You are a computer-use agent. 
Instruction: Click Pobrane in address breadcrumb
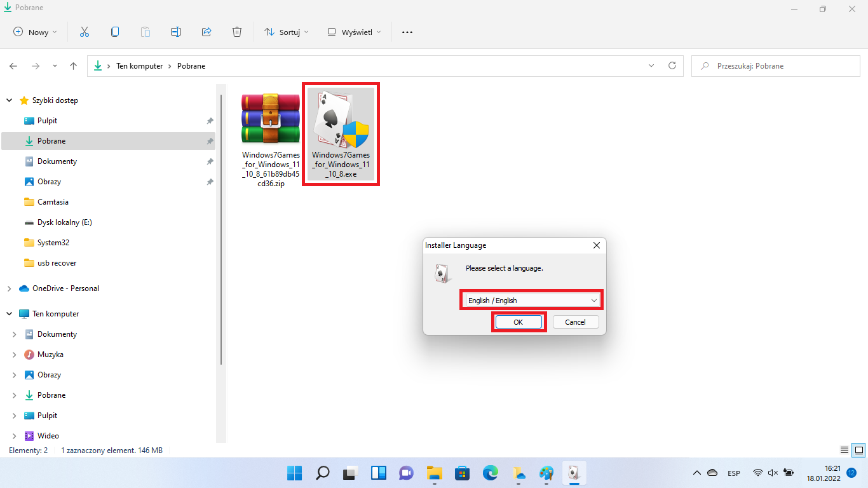click(191, 66)
